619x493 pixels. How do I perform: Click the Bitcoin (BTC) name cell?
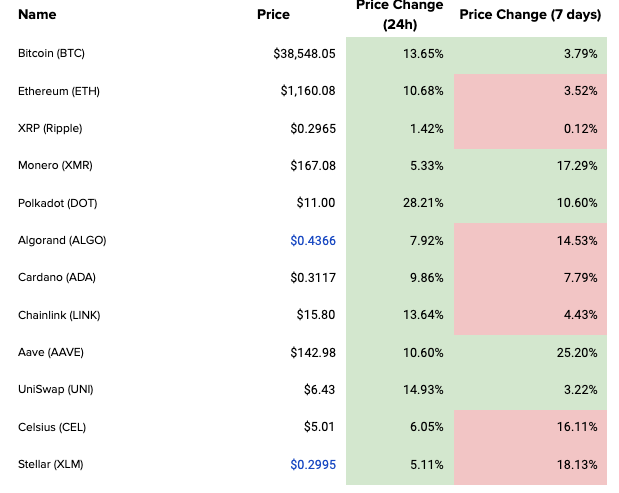click(59, 53)
